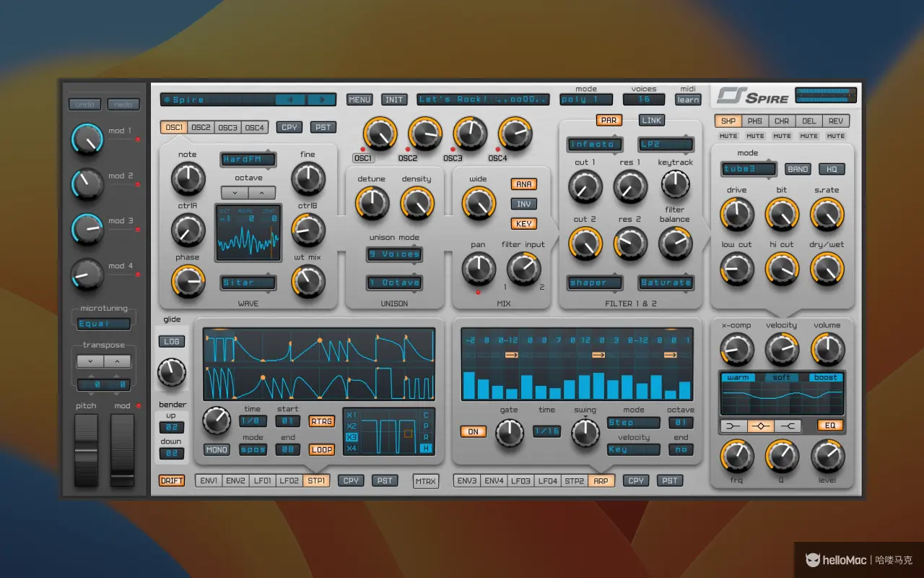Screen dimensions: 924x578
Task: Switch to the PHS effect tab
Action: [754, 121]
